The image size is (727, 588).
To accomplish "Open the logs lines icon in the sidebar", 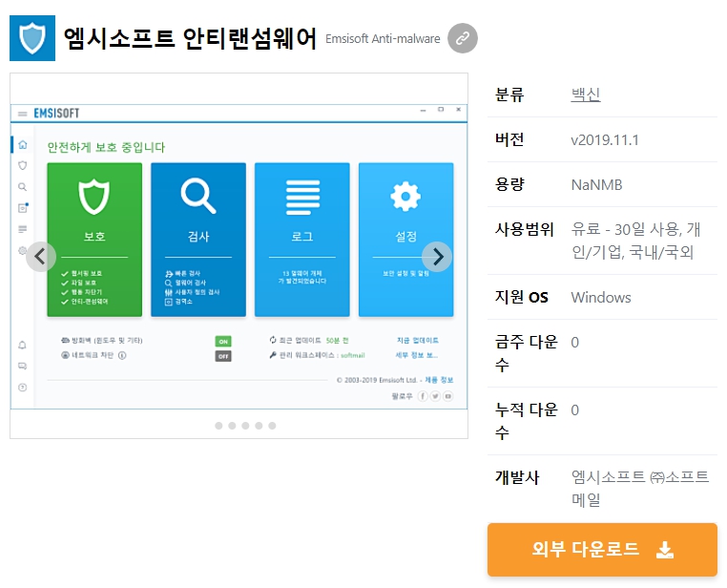I will pos(22,229).
